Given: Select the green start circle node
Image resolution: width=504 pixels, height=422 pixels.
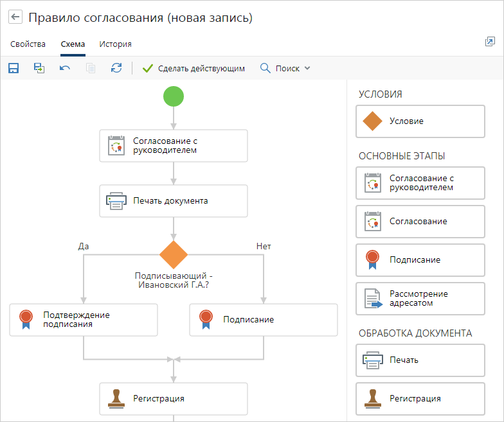Looking at the screenshot, I should click(x=173, y=96).
